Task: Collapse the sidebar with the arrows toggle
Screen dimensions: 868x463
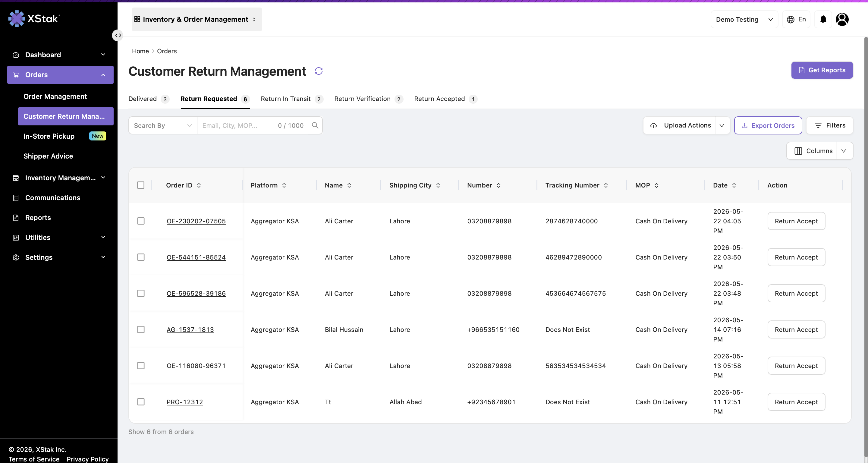Action: tap(118, 35)
